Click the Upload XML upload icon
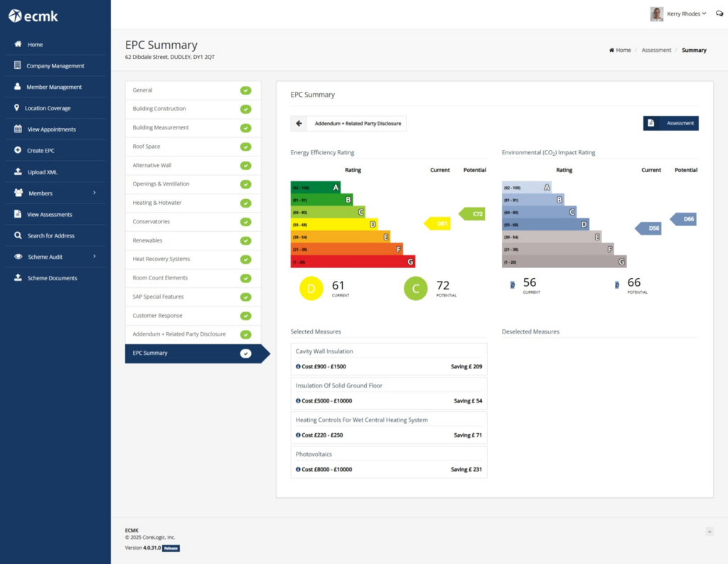The image size is (728, 564). click(x=18, y=171)
